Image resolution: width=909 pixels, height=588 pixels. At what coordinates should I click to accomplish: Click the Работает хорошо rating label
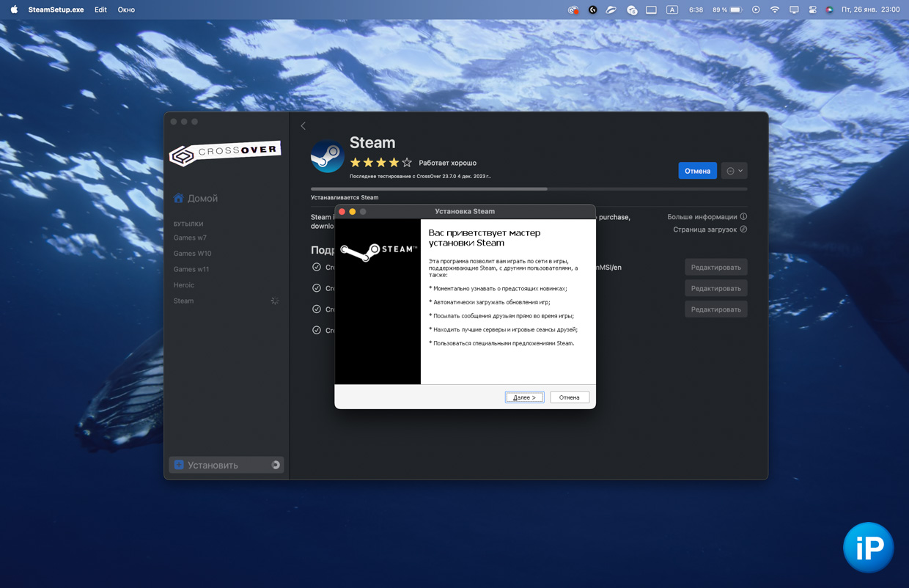[x=448, y=163]
